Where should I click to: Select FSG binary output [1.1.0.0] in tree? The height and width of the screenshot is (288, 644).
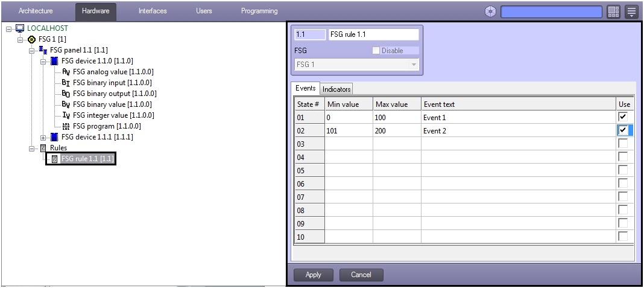coord(115,94)
